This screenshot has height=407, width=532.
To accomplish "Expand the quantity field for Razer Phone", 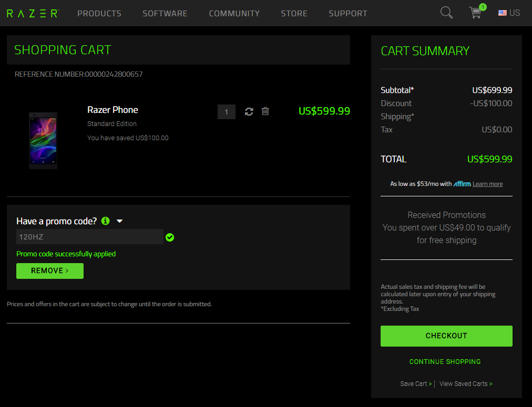I will (x=226, y=112).
